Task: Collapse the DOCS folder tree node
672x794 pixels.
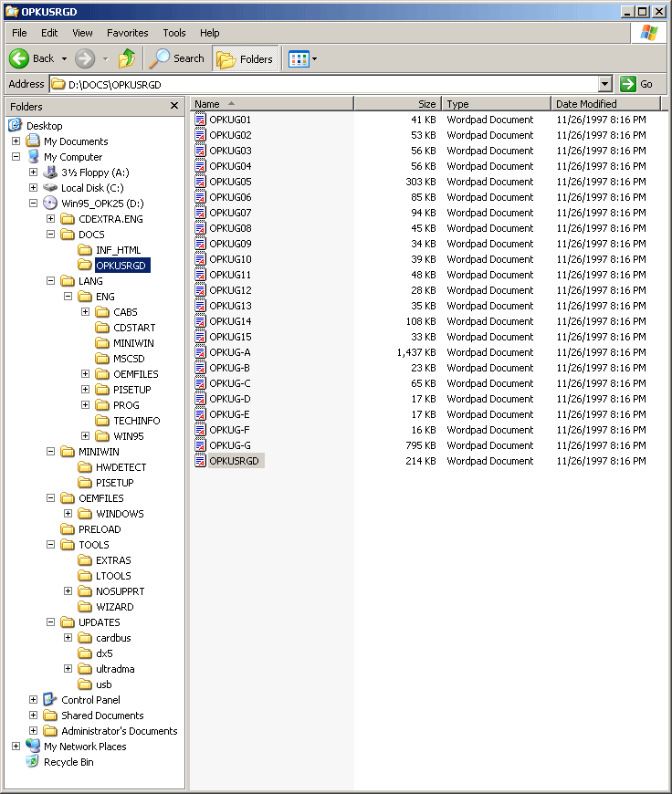Action: [x=51, y=235]
